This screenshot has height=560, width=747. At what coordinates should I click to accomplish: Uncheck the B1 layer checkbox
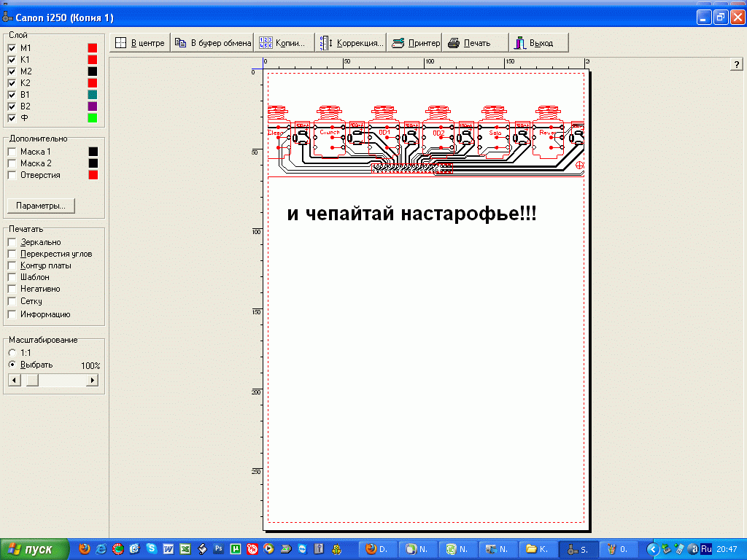pyautogui.click(x=12, y=95)
